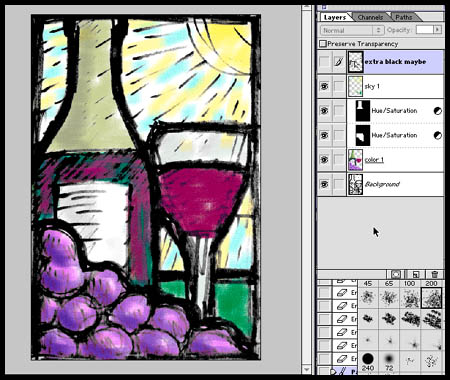Toggle the link box on the sky 1 layer
This screenshot has width=450, height=380.
(x=339, y=86)
